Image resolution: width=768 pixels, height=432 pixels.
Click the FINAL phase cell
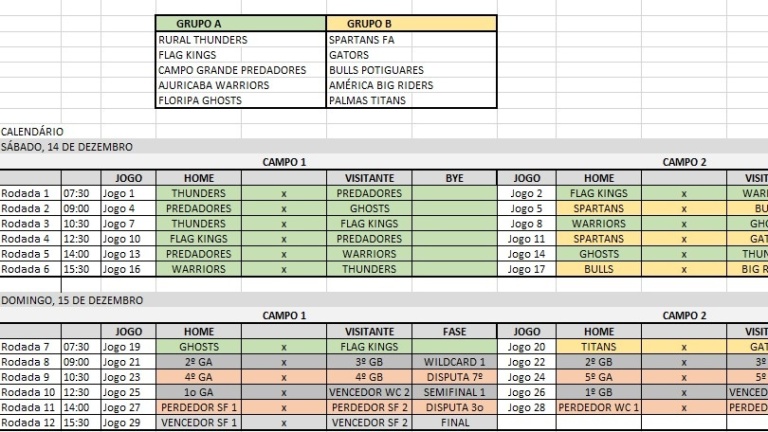tap(455, 423)
